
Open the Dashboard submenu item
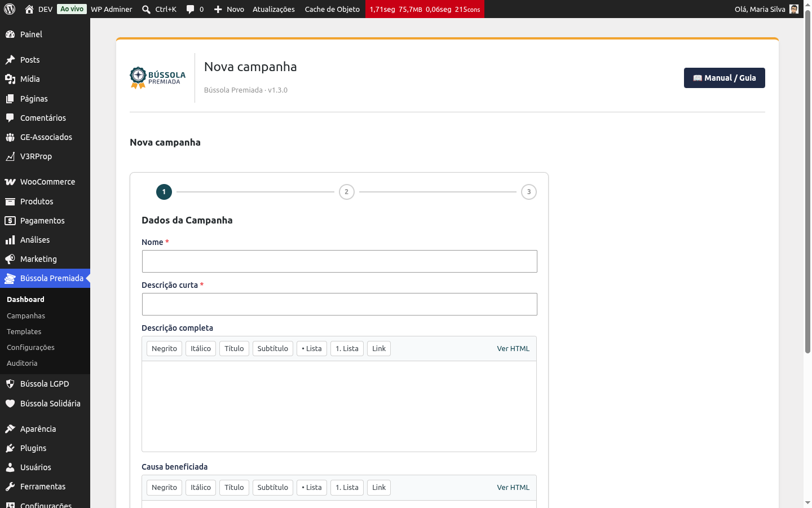tap(25, 300)
